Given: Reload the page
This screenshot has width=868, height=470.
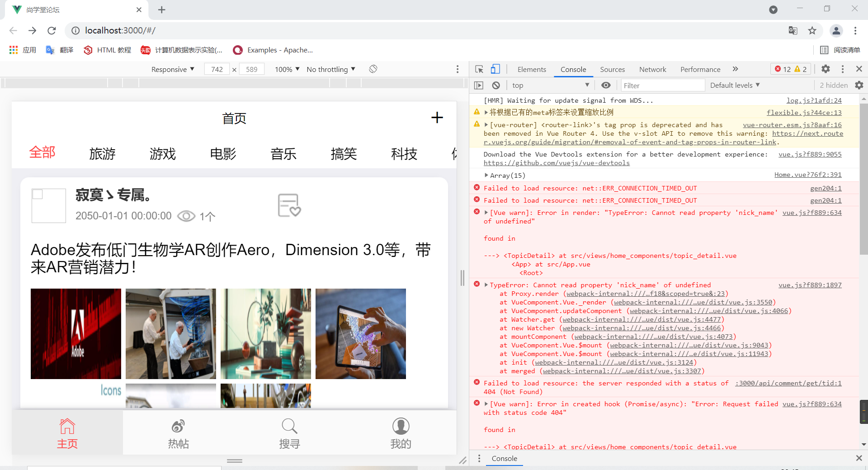Looking at the screenshot, I should [x=52, y=30].
